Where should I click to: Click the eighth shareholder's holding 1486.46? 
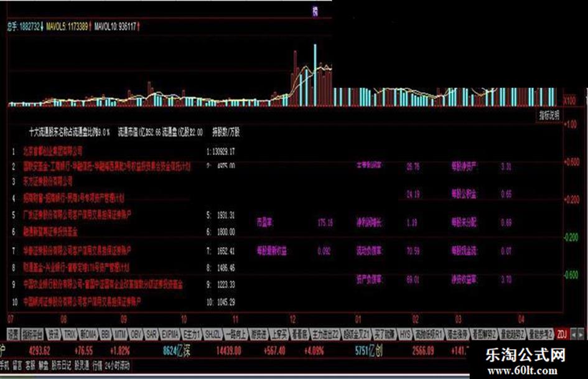(226, 268)
